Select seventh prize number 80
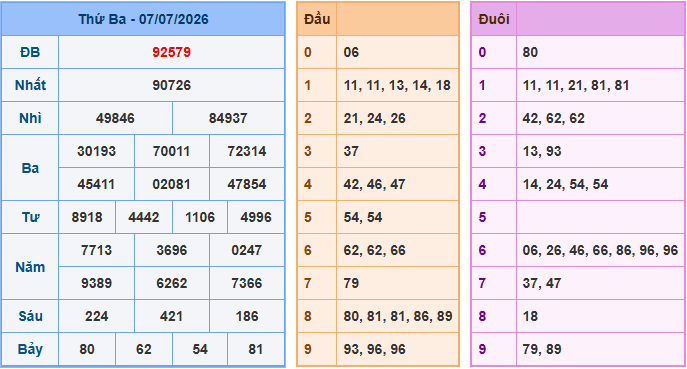 (x=87, y=349)
